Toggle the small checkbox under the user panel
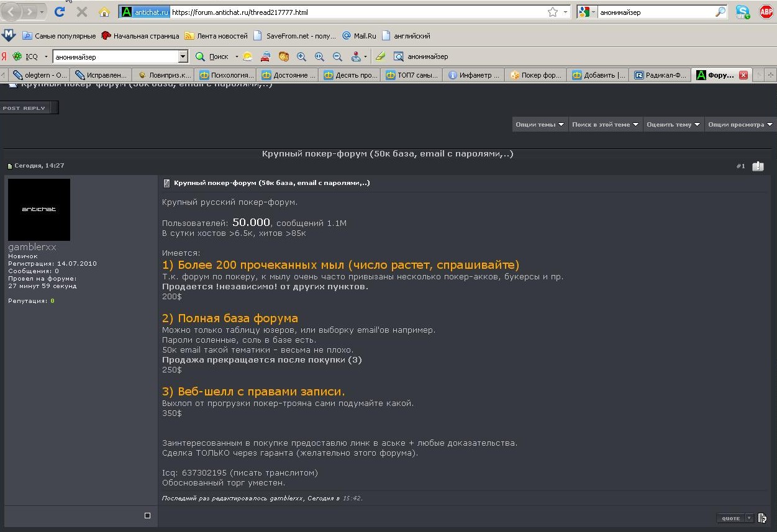777x532 pixels. tap(147, 515)
